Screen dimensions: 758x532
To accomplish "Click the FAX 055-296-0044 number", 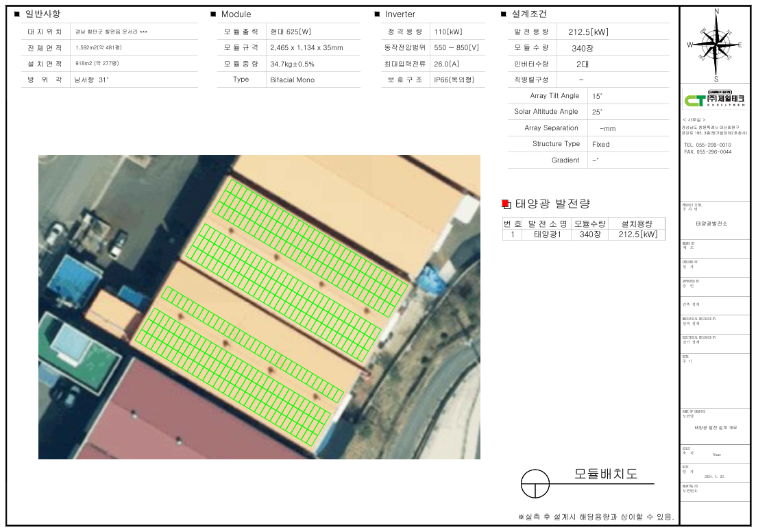I will click(707, 152).
